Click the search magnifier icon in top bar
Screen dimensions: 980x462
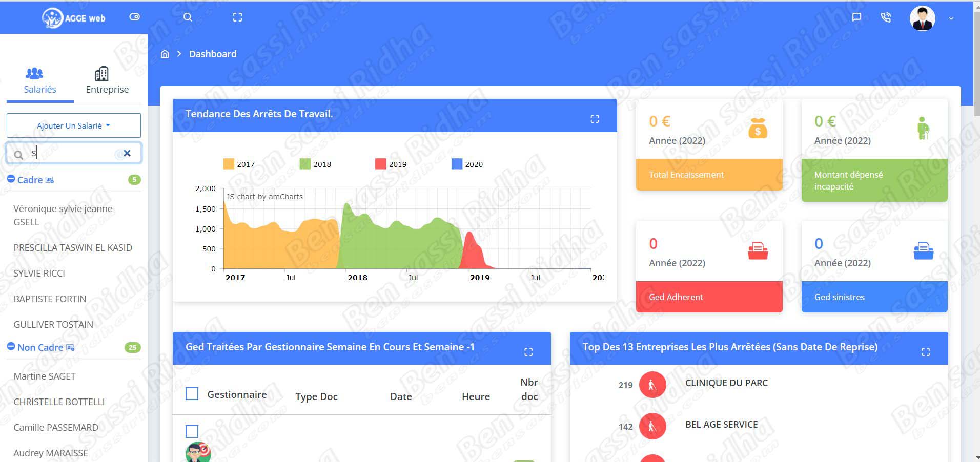tap(188, 17)
